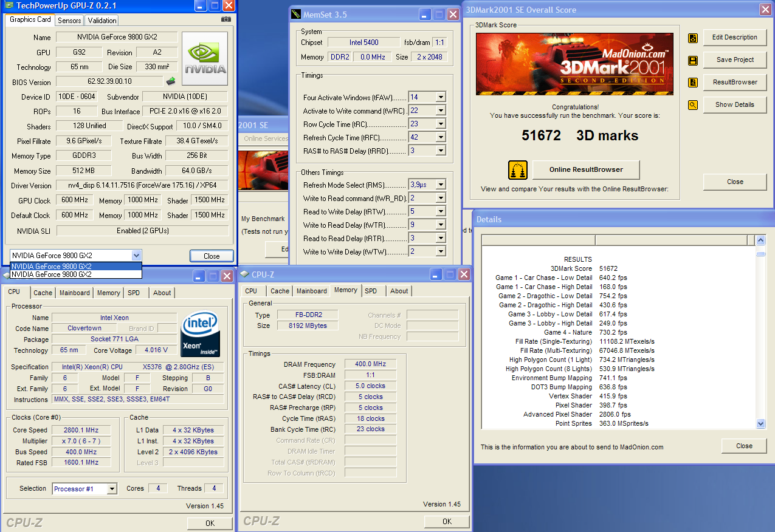Click the GPU-Z title bar icon

click(x=9, y=5)
